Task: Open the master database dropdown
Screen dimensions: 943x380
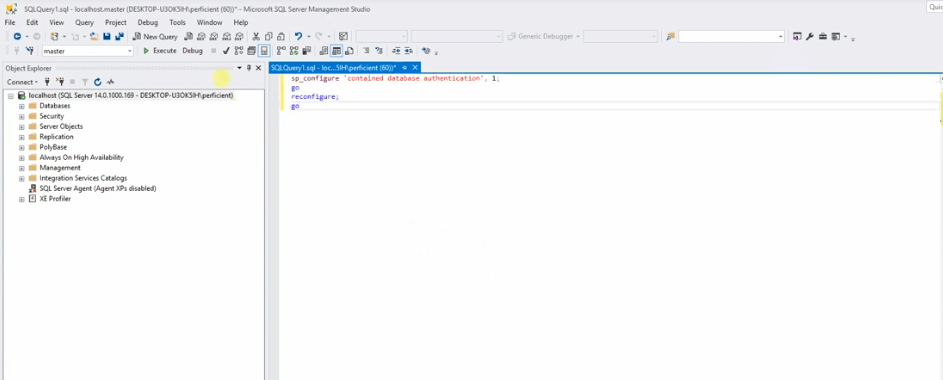Action: tap(88, 51)
